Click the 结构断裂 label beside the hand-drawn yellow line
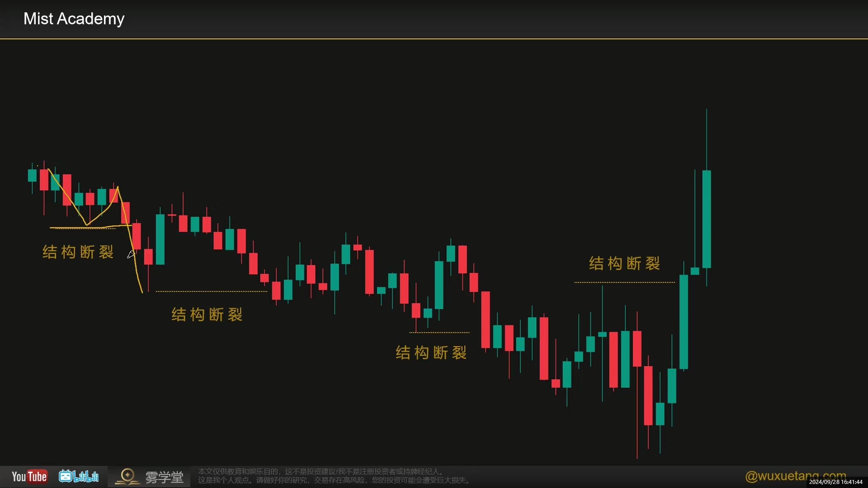Image resolution: width=868 pixels, height=488 pixels. (78, 252)
